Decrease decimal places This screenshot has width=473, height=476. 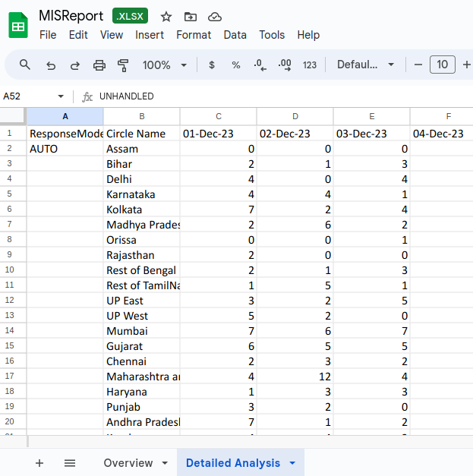260,65
